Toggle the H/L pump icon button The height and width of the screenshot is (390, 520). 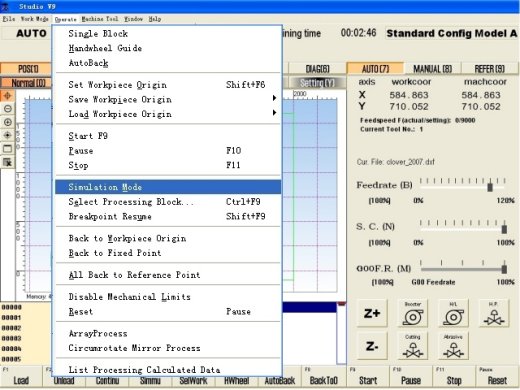pos(453,313)
